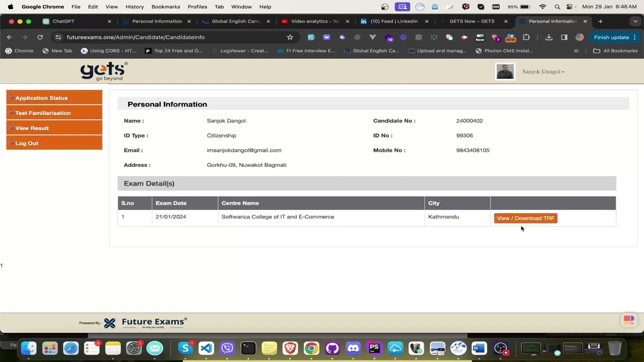Toggle the Chrome side panel icon
This screenshot has width=644, height=362.
564,37
